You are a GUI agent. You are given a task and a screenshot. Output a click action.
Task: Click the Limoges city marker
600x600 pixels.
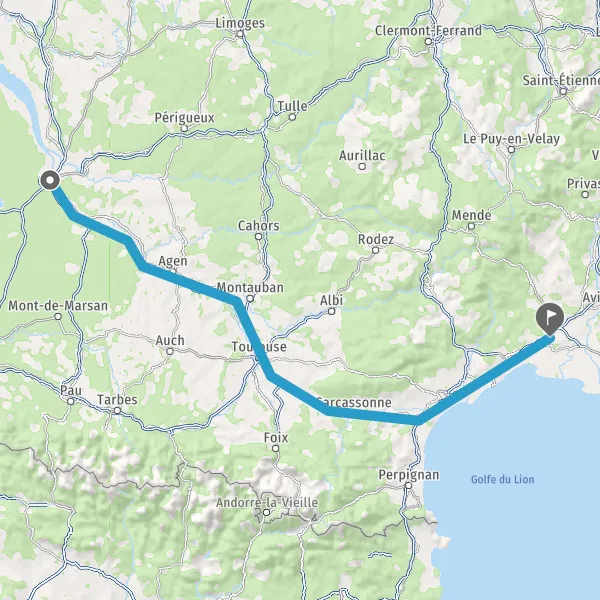point(240,34)
